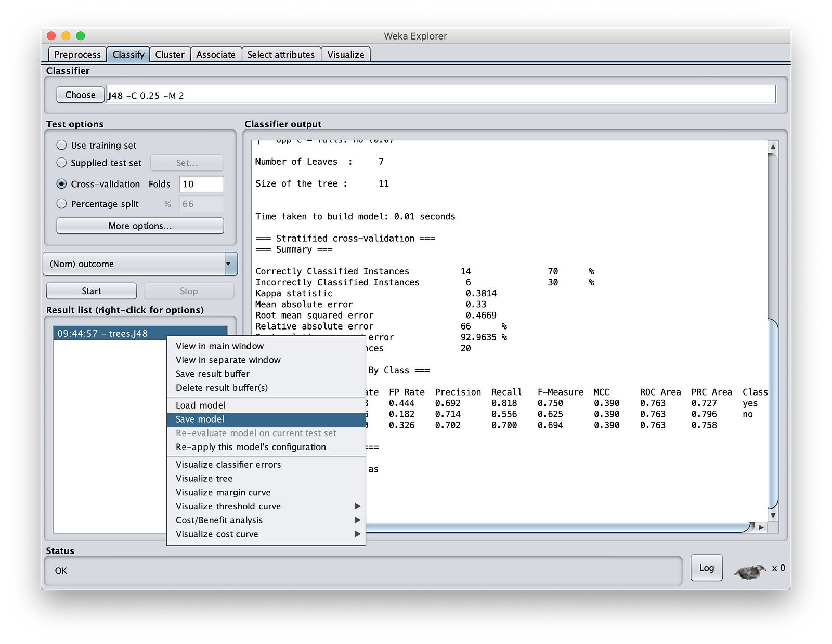The width and height of the screenshot is (832, 644).
Task: Switch to the Preprocess tab
Action: (77, 55)
